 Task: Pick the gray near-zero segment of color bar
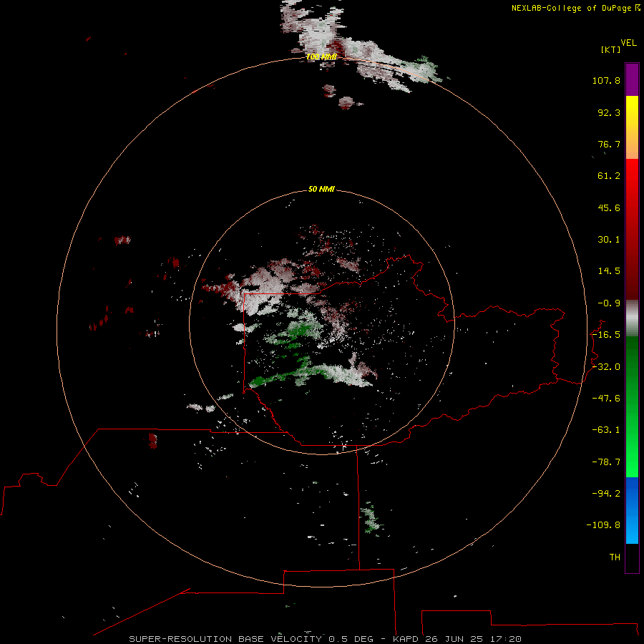pyautogui.click(x=632, y=318)
